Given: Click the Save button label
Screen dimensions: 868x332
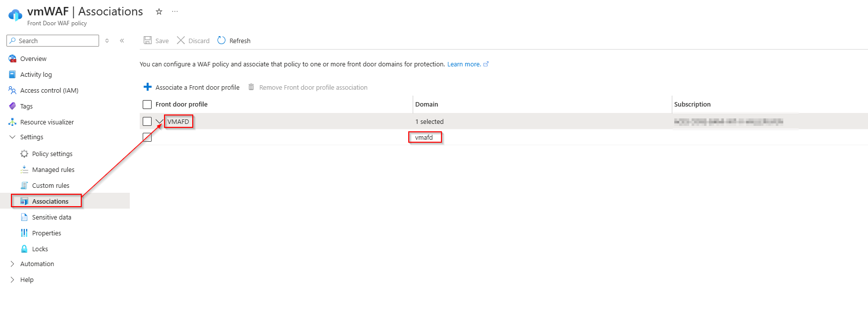Looking at the screenshot, I should click(162, 41).
